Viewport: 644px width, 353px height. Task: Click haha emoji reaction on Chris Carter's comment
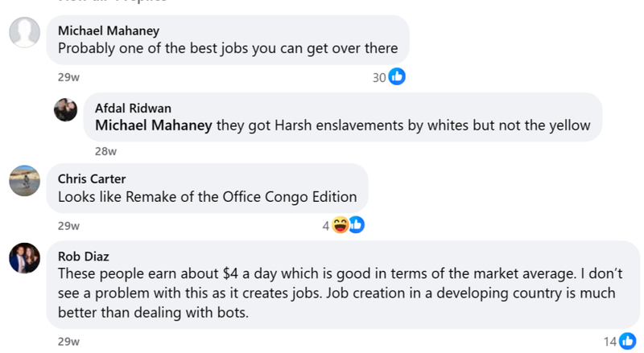click(x=341, y=226)
